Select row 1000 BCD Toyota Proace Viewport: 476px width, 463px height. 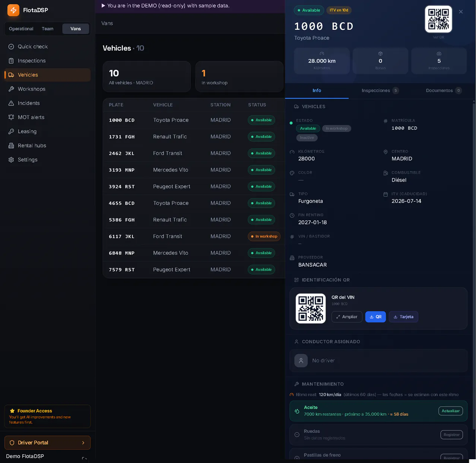tap(194, 120)
